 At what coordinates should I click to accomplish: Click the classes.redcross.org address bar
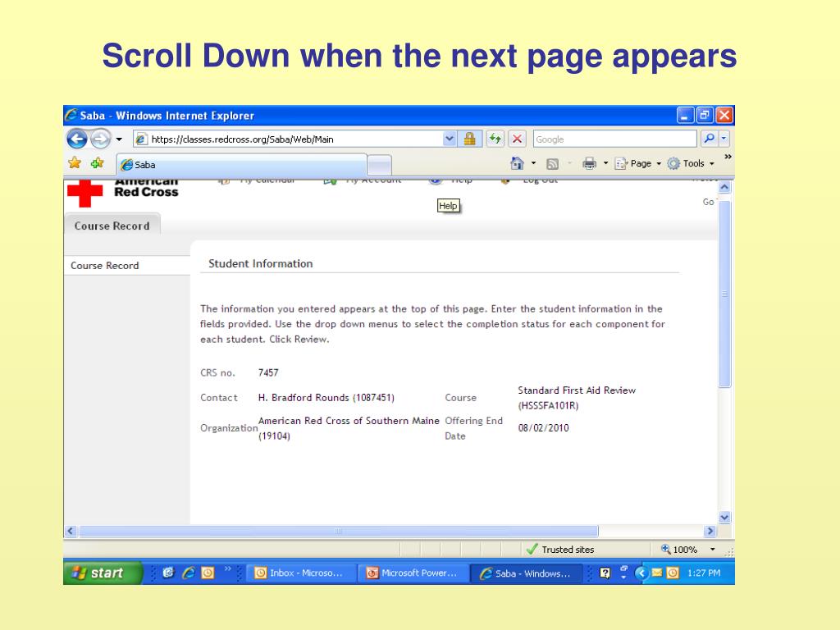pyautogui.click(x=289, y=139)
